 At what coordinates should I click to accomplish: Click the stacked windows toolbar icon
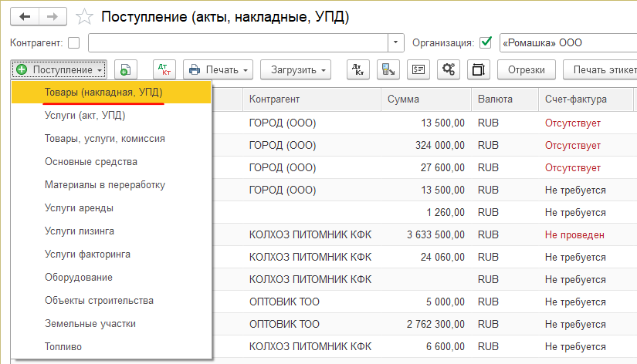point(479,69)
